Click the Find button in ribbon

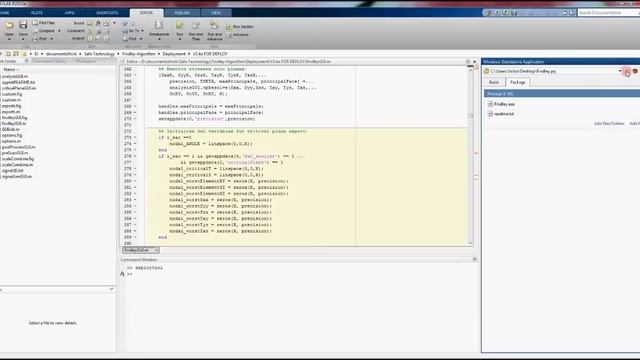[x=130, y=39]
